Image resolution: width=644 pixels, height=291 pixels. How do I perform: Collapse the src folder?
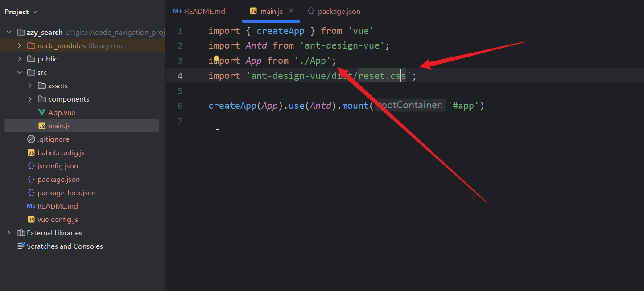pos(19,72)
